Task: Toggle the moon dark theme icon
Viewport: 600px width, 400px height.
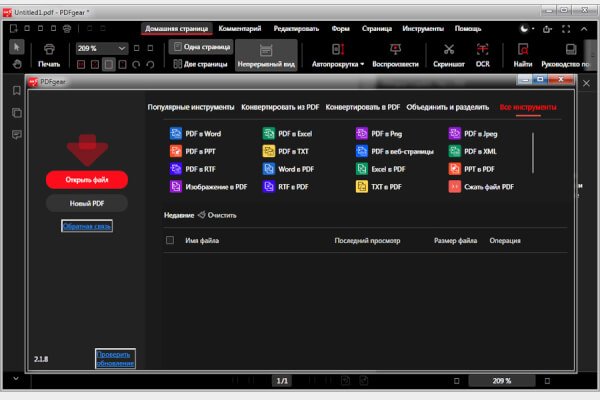Action: click(524, 28)
